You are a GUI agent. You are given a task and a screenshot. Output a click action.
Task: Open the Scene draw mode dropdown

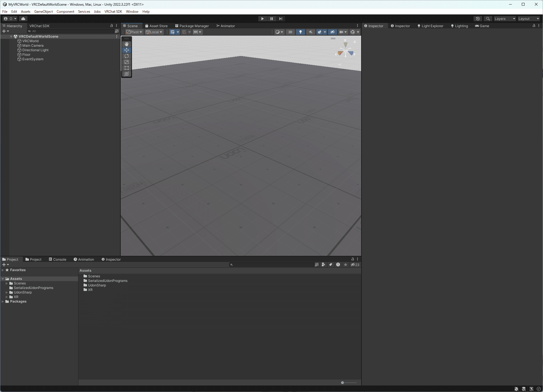(x=279, y=32)
